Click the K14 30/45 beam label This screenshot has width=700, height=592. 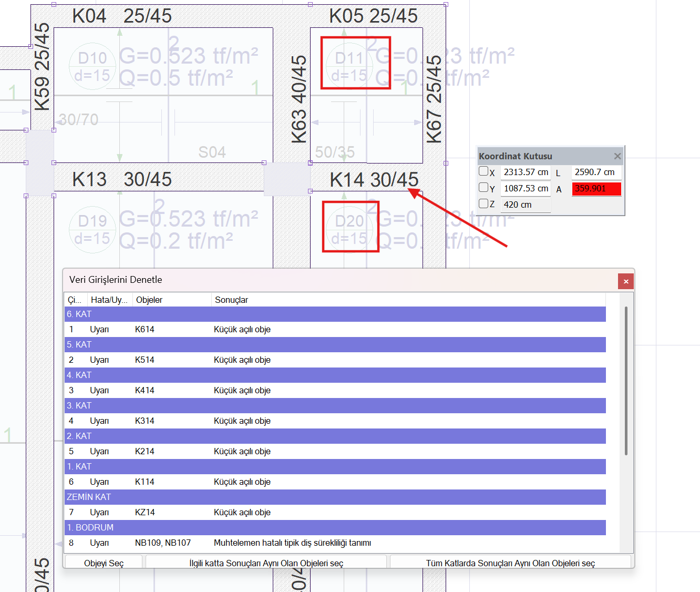(x=374, y=180)
